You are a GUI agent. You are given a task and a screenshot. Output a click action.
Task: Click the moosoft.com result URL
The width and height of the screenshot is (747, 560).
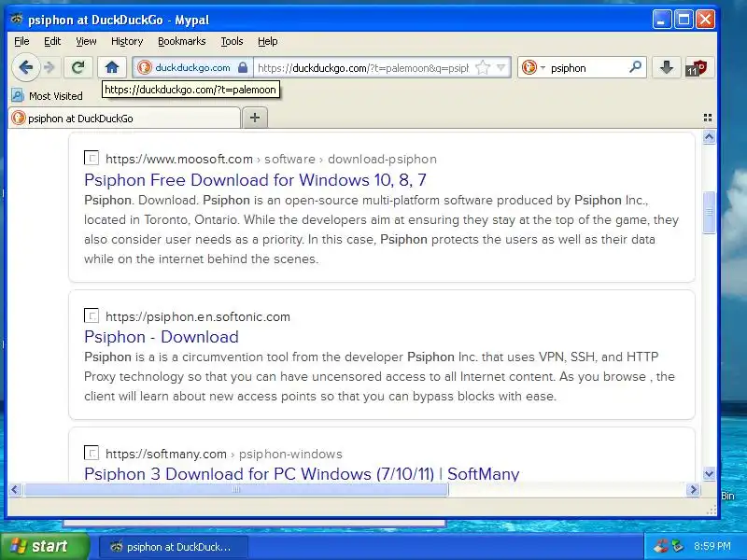click(x=271, y=159)
